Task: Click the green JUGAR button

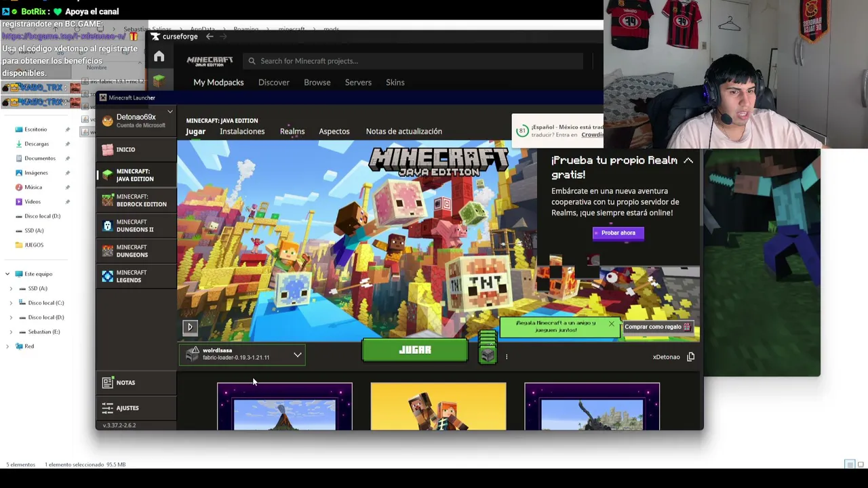Action: [x=415, y=350]
